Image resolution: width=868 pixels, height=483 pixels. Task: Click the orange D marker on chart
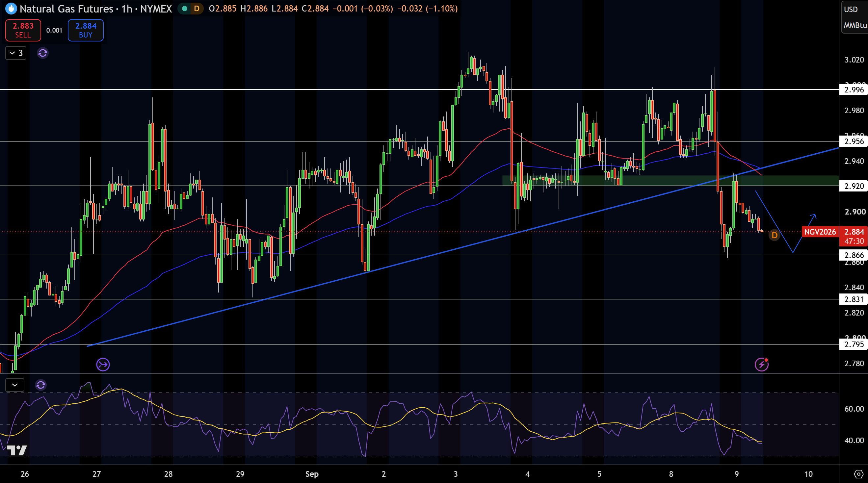[x=774, y=235]
